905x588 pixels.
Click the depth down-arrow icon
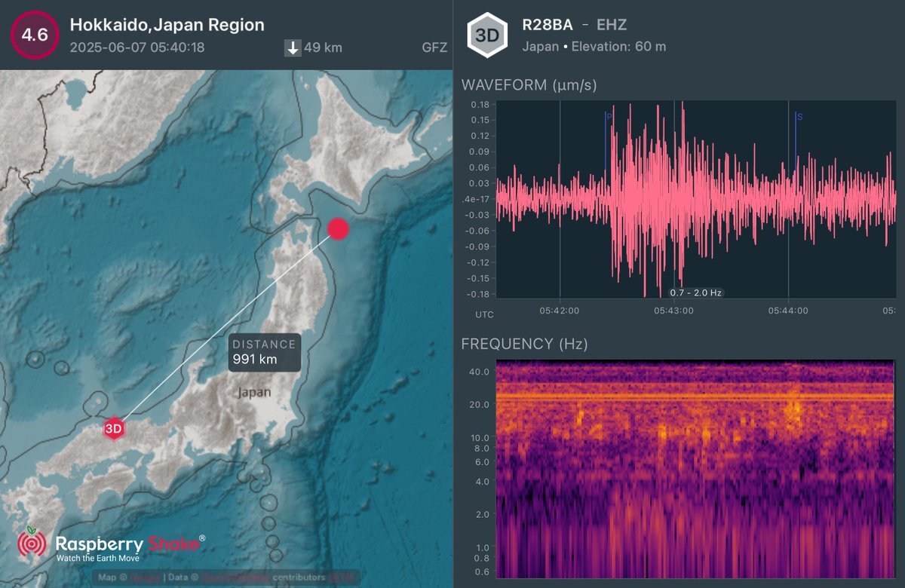[293, 48]
